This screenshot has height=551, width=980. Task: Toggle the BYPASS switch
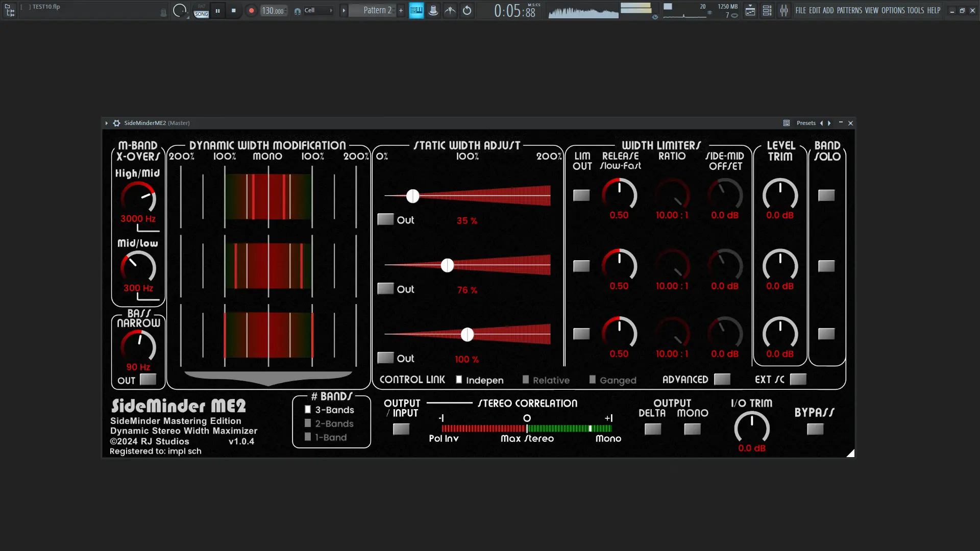point(815,429)
